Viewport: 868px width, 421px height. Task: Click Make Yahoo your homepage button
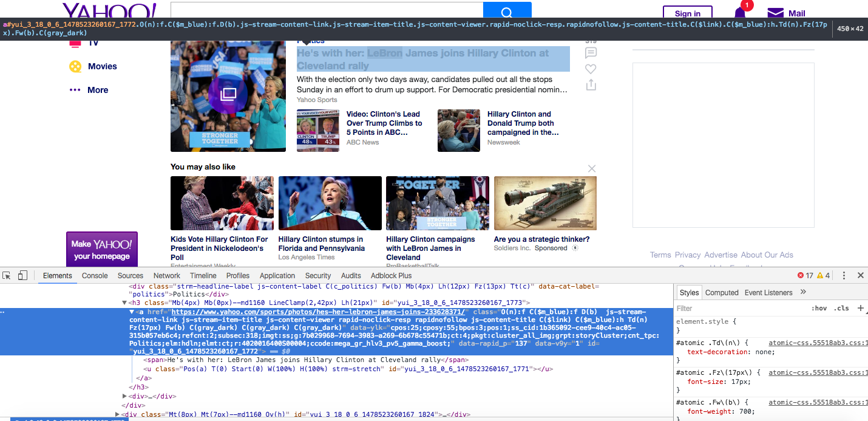102,249
